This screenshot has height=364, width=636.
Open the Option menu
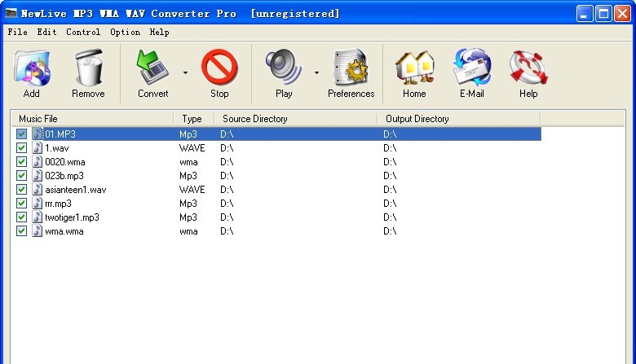(125, 33)
